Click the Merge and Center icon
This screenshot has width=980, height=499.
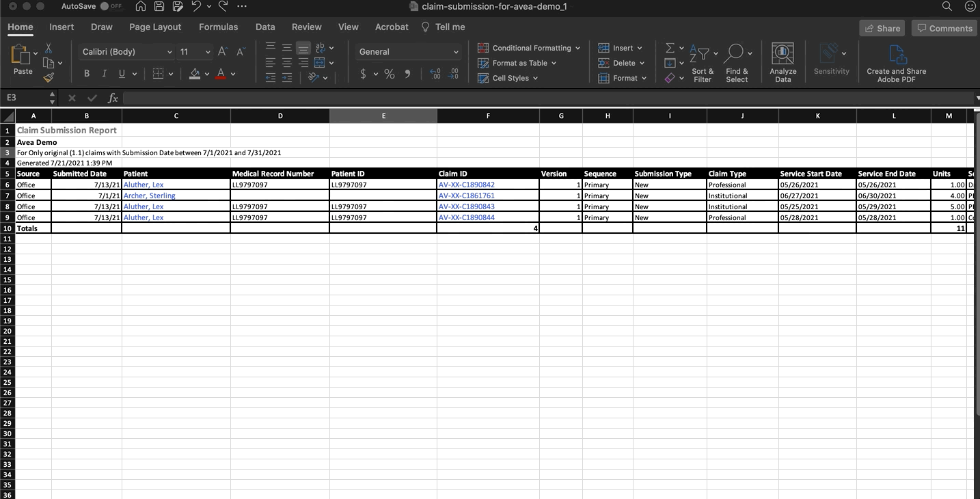(319, 63)
